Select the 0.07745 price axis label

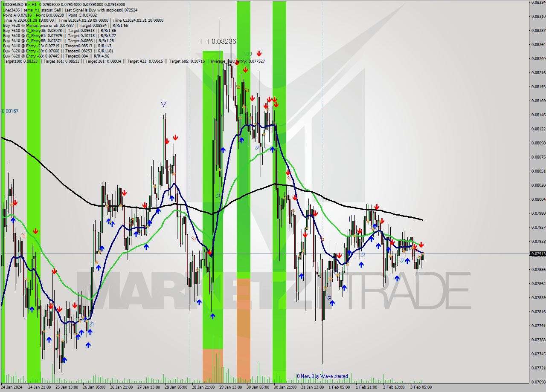click(x=538, y=354)
